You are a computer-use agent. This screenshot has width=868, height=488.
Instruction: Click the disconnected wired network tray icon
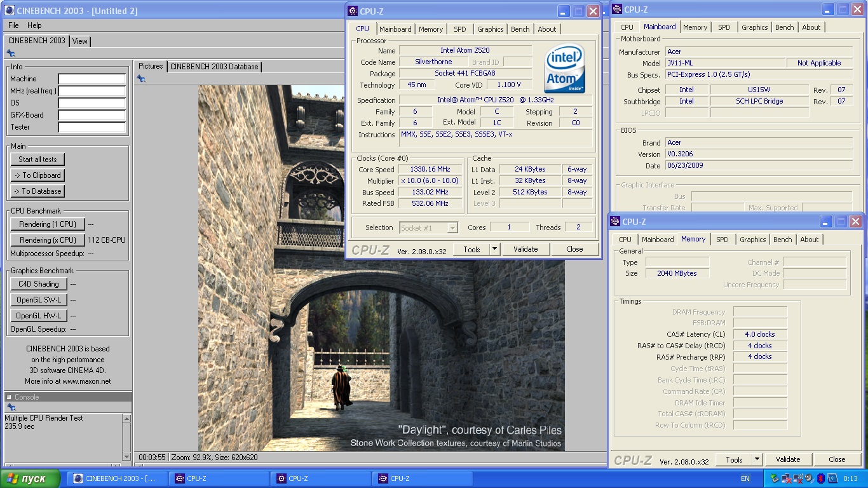point(788,478)
